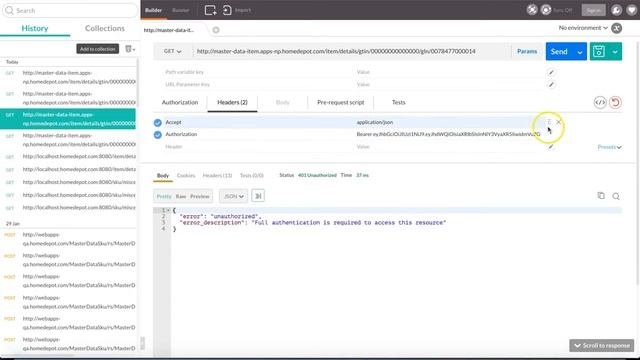Expand the trash icon dropdown arrow
This screenshot has width=640, height=360.
click(x=134, y=49)
